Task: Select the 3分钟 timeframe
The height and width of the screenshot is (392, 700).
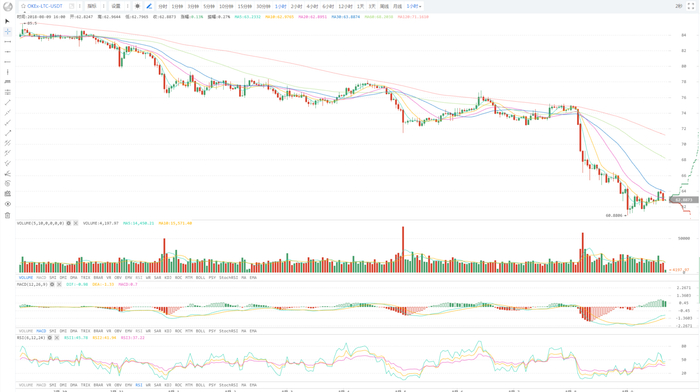Action: (x=193, y=6)
